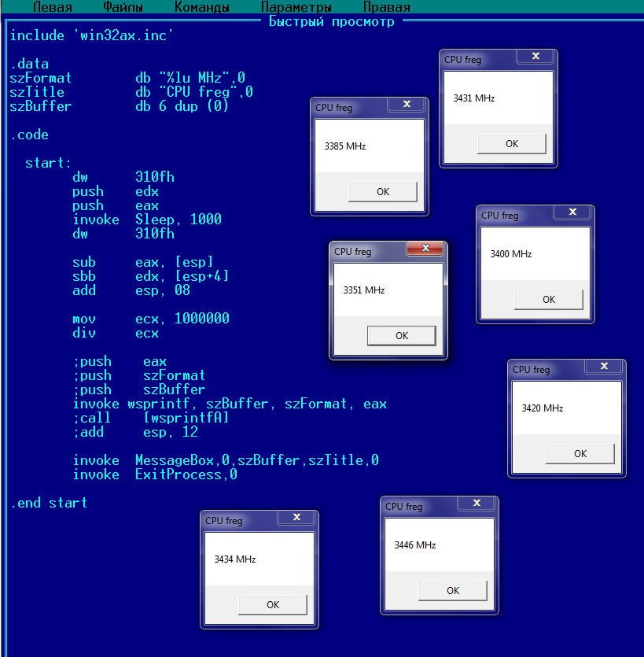
Task: Click the '.code' section line
Action: (x=29, y=135)
